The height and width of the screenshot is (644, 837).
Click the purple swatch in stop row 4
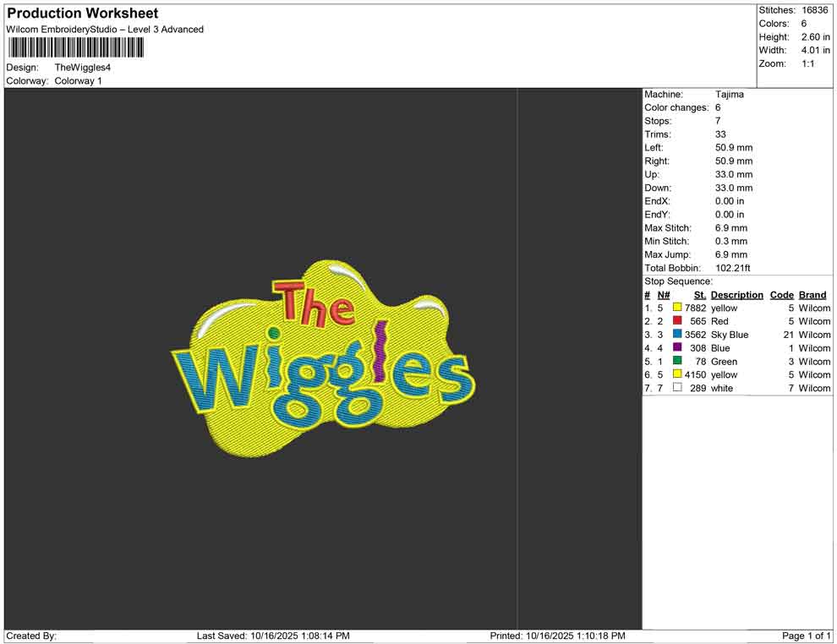tap(677, 347)
